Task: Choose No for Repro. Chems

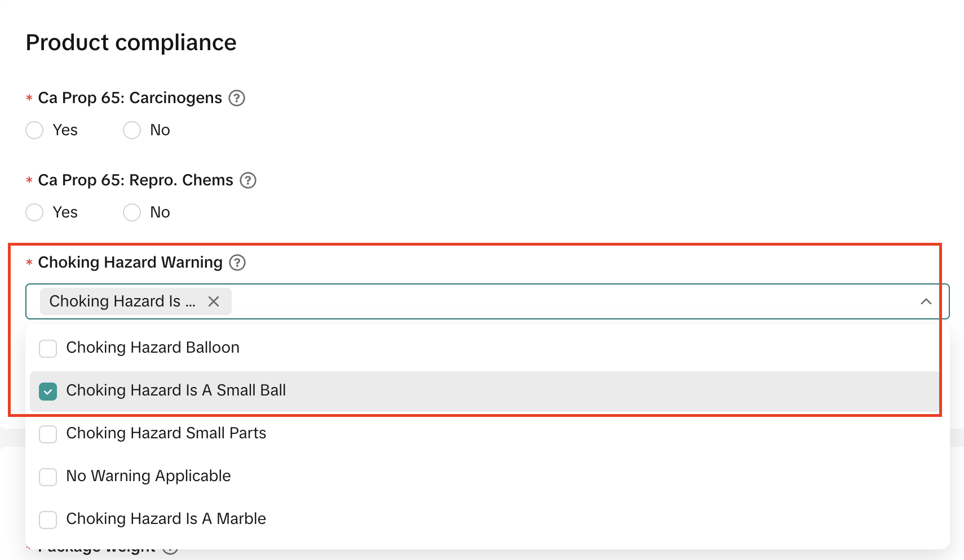Action: tap(132, 212)
